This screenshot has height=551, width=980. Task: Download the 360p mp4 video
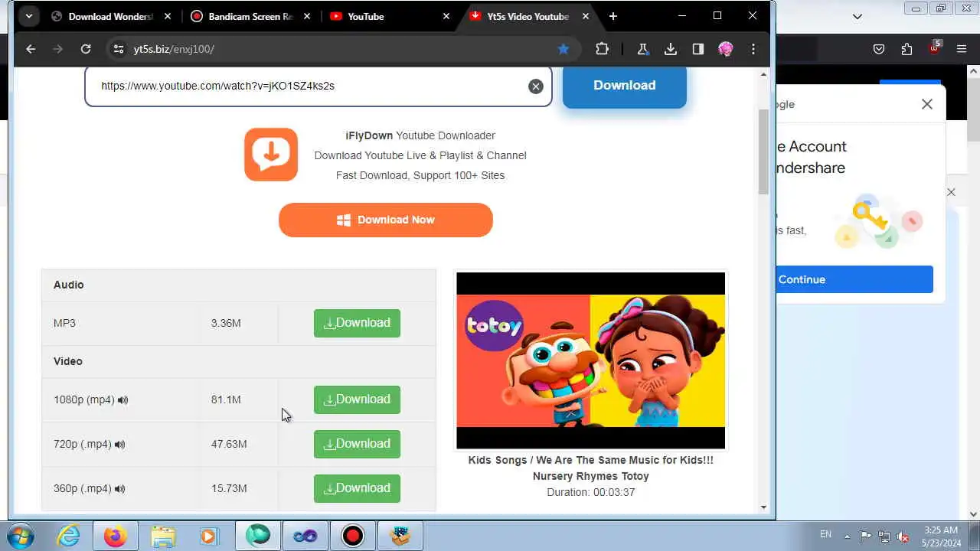coord(357,488)
